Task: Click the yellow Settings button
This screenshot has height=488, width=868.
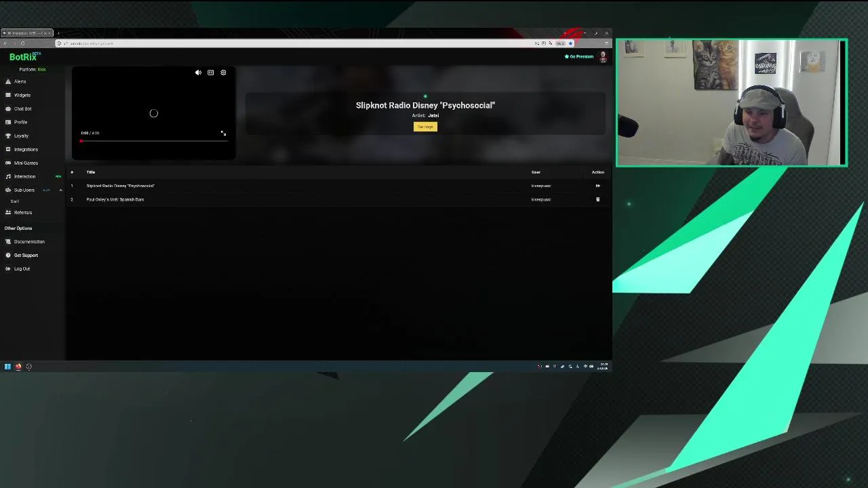Action: tap(425, 127)
